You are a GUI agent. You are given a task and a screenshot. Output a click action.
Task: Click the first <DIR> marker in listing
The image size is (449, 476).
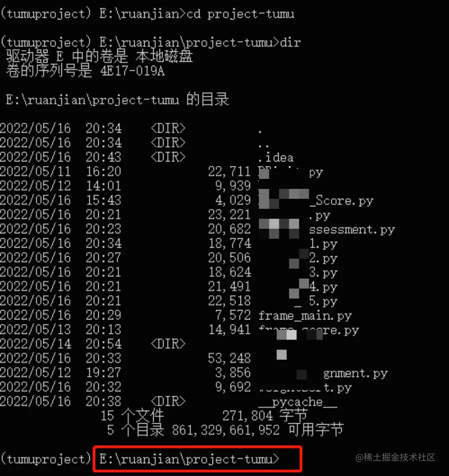[x=168, y=129]
